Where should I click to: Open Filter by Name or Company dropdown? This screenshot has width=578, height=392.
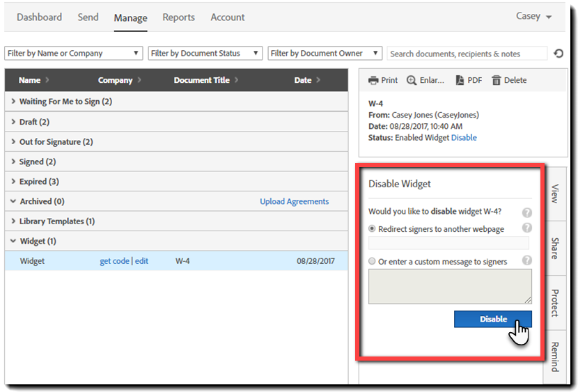(x=73, y=53)
